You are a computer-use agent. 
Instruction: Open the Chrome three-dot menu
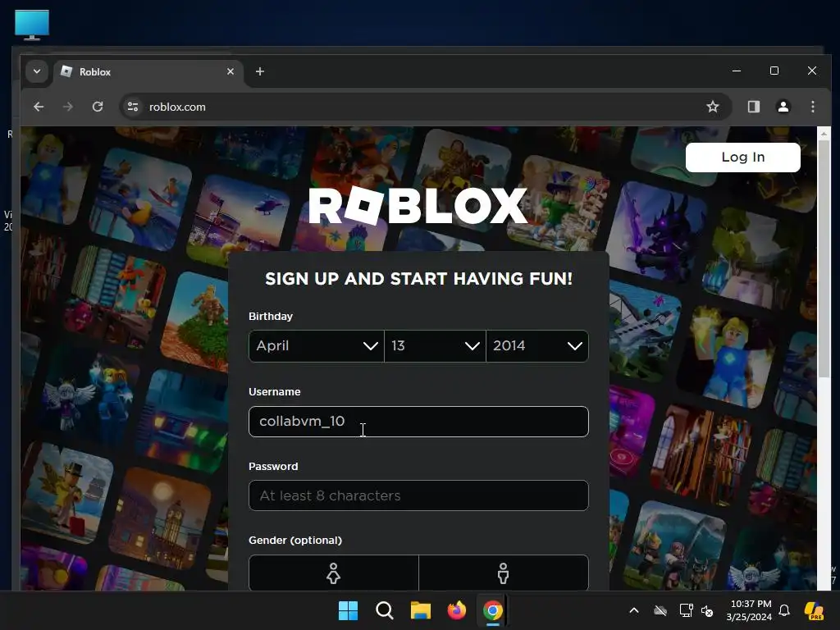coord(813,107)
